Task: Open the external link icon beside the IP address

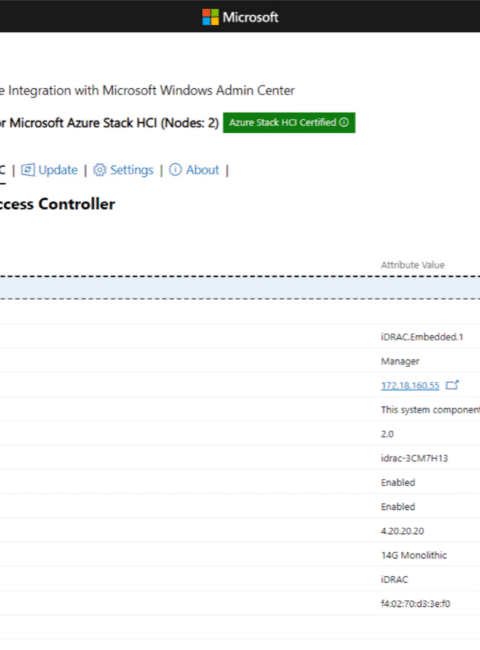Action: [x=452, y=385]
